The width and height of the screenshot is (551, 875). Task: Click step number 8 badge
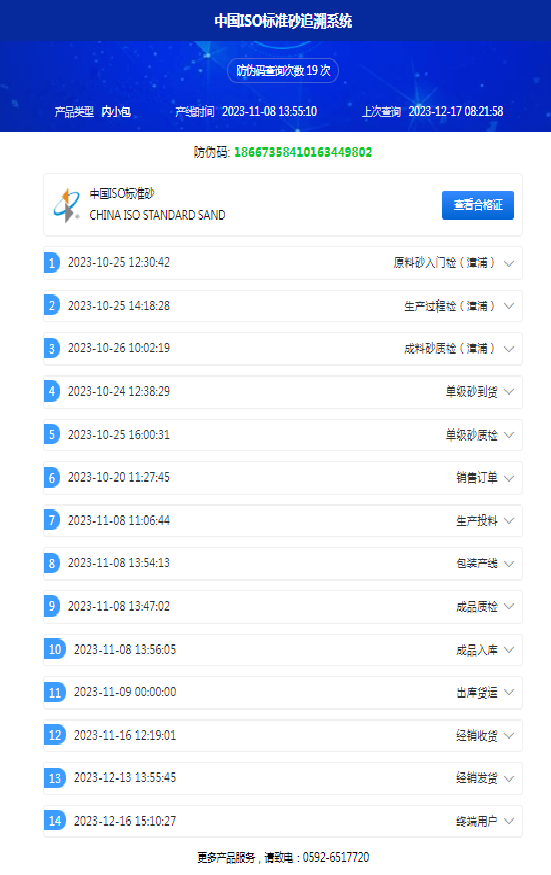click(x=51, y=563)
